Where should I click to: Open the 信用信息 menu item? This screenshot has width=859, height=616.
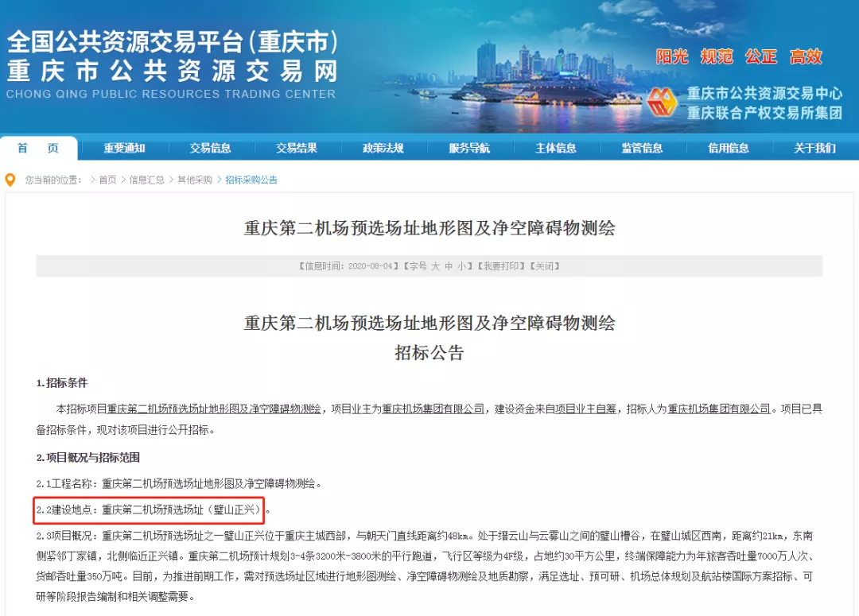pyautogui.click(x=728, y=148)
